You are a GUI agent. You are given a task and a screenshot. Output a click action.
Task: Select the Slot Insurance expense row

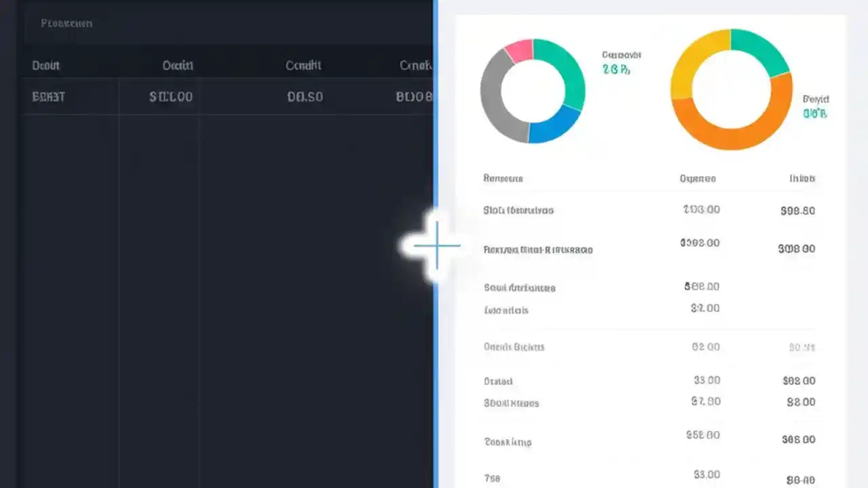pos(519,210)
